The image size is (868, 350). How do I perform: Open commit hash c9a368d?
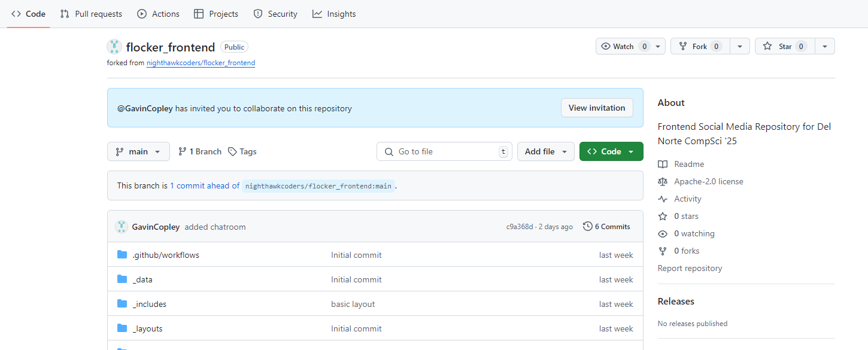[x=520, y=227]
